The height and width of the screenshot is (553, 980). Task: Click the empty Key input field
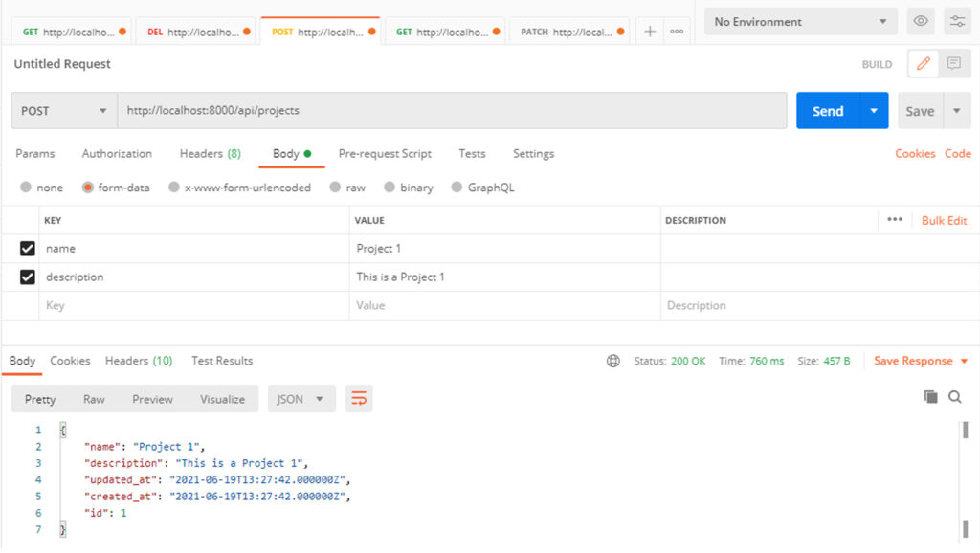click(194, 305)
